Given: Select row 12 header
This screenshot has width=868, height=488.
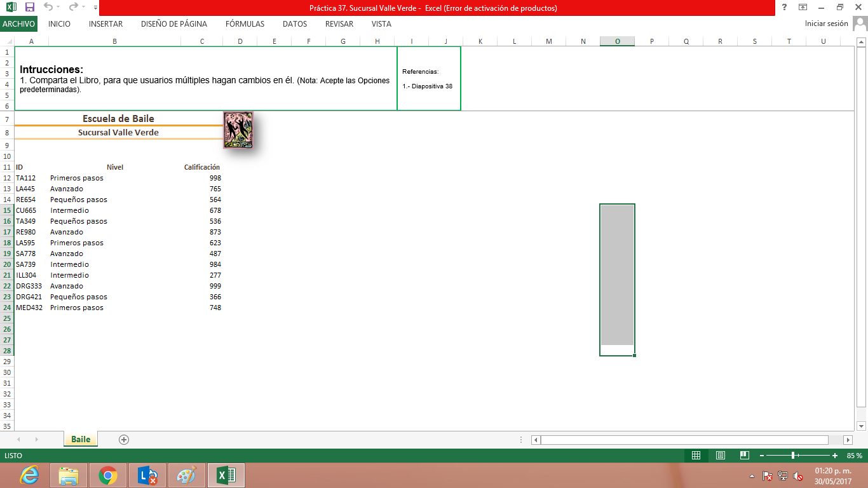Looking at the screenshot, I should coord(7,178).
